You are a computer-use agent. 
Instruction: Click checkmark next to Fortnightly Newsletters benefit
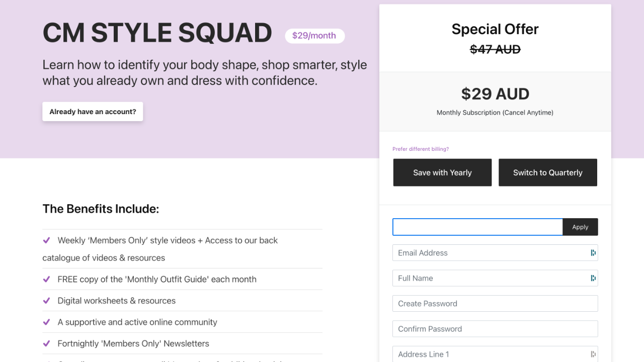click(x=46, y=344)
